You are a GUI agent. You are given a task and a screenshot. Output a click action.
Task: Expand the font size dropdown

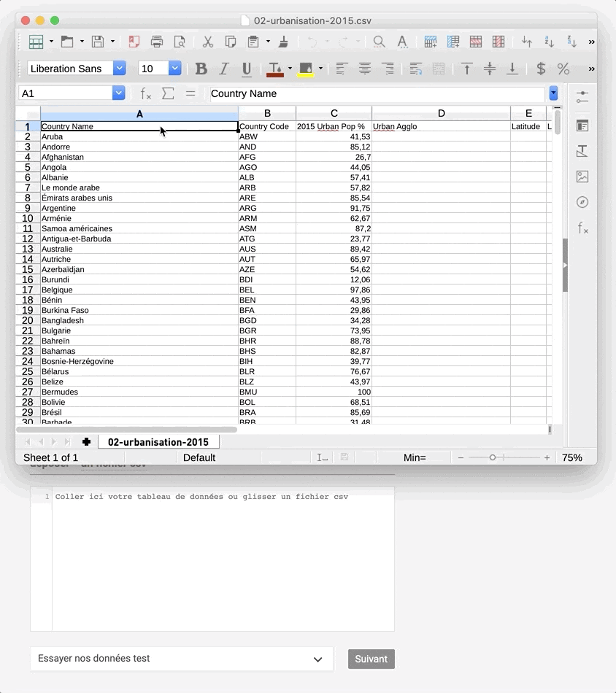pos(175,69)
